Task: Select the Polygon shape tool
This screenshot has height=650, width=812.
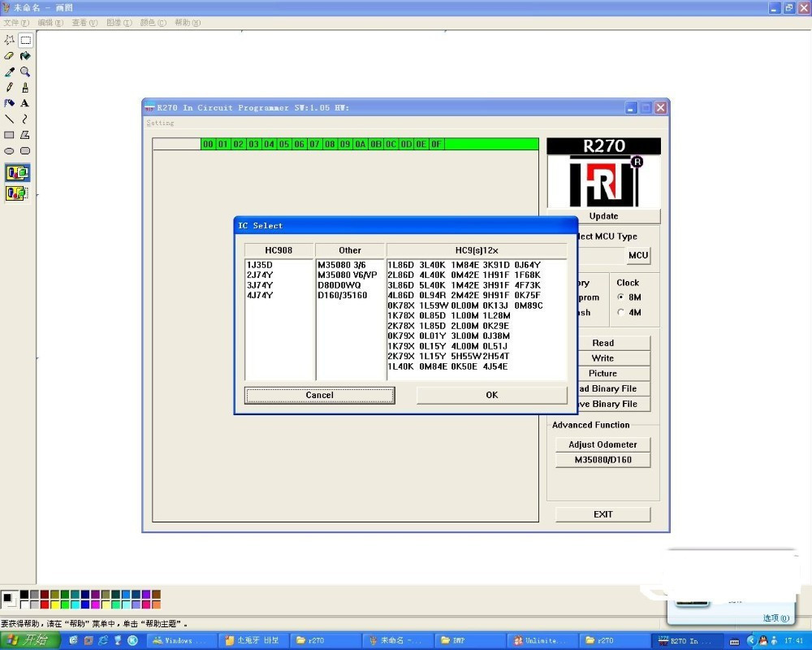Action: click(x=25, y=135)
